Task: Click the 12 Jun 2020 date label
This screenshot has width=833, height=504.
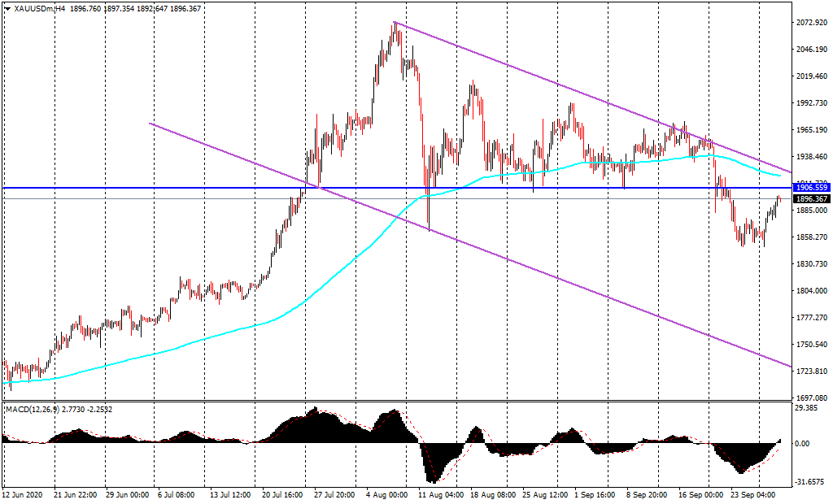Action: [22, 494]
